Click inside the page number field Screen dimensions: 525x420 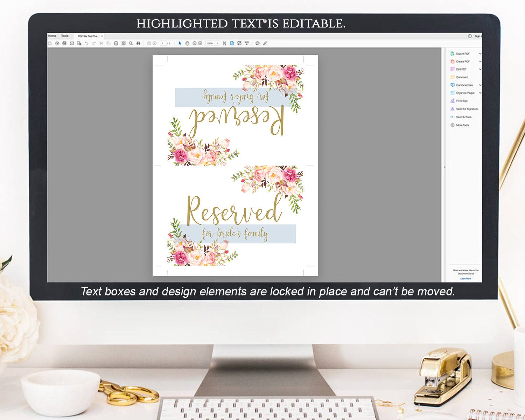click(x=162, y=43)
